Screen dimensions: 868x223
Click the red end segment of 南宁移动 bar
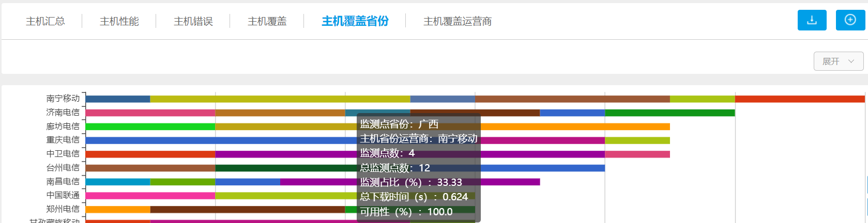coord(799,99)
